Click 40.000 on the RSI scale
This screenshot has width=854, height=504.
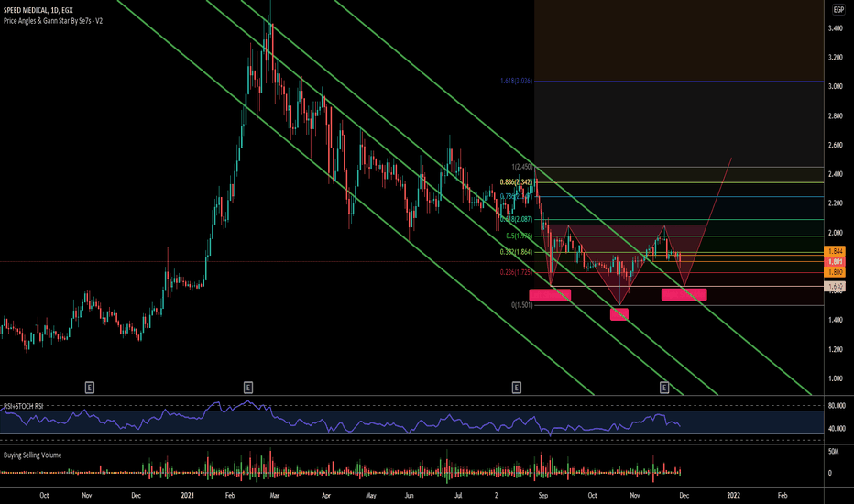[837, 428]
